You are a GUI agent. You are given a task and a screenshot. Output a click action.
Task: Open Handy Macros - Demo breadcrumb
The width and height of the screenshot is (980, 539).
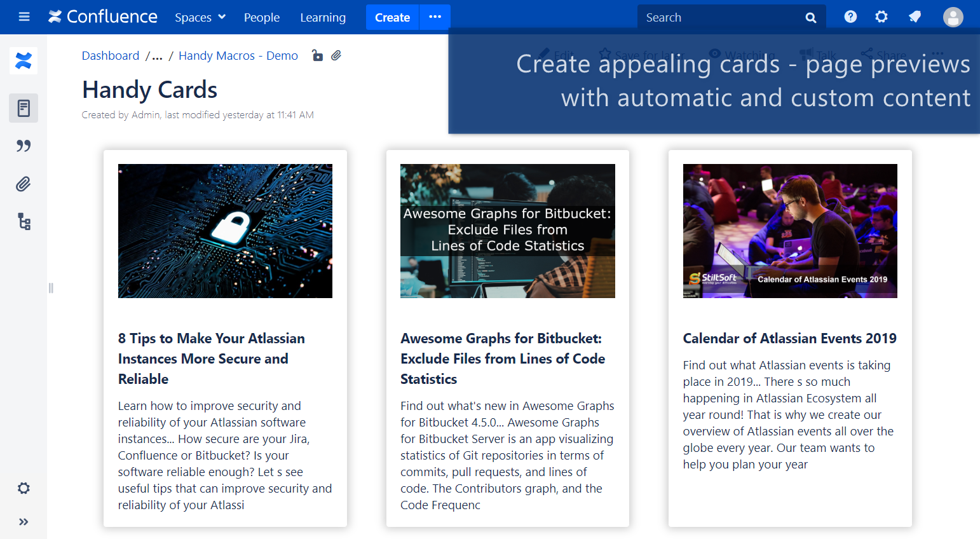click(238, 55)
